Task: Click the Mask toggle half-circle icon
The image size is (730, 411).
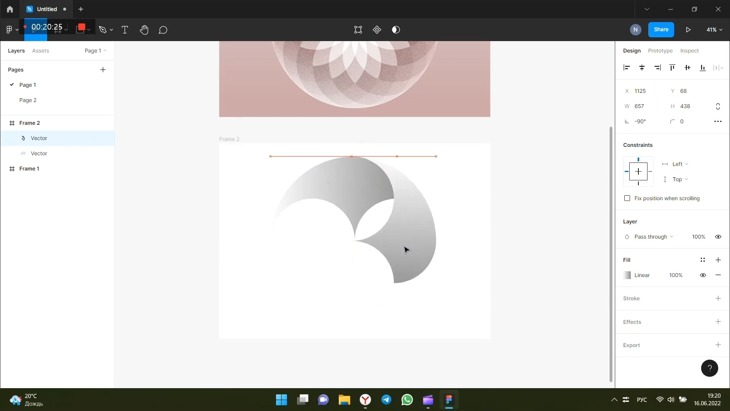Action: click(396, 30)
